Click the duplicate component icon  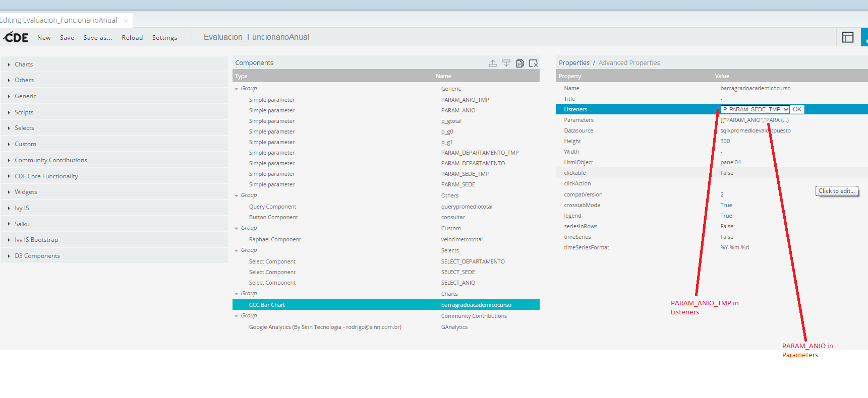point(520,63)
